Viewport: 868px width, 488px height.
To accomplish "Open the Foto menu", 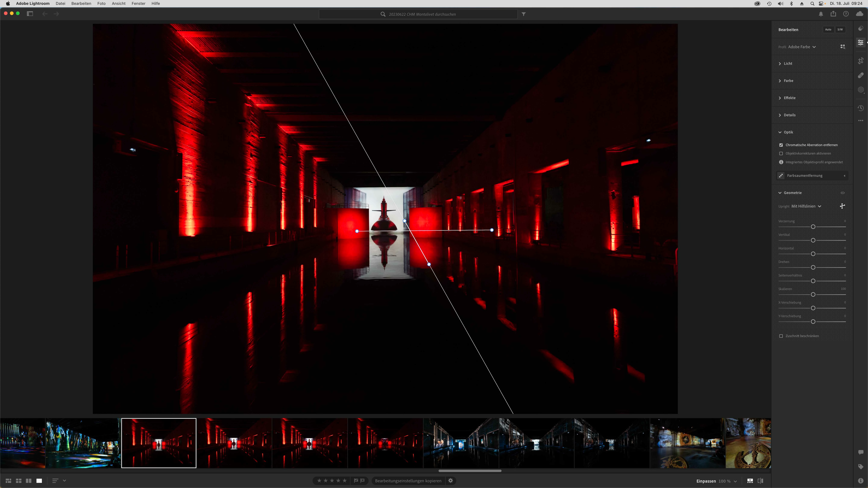I will tap(101, 3).
